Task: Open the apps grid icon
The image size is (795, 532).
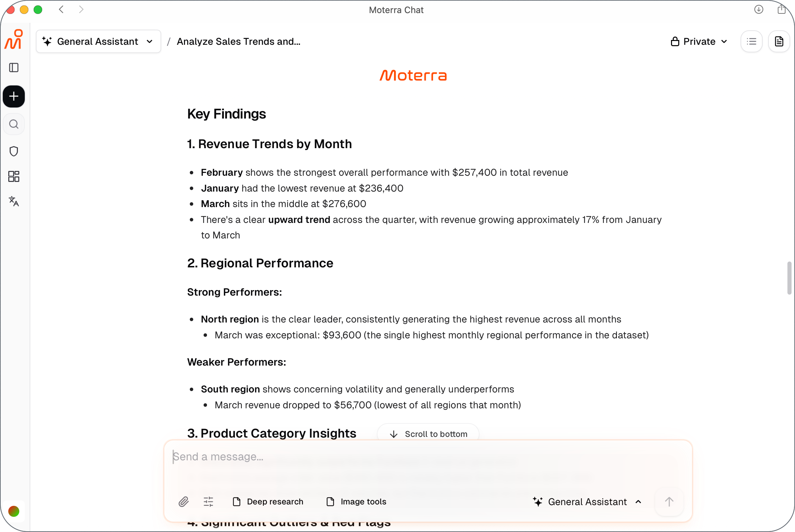Action: pos(14,176)
